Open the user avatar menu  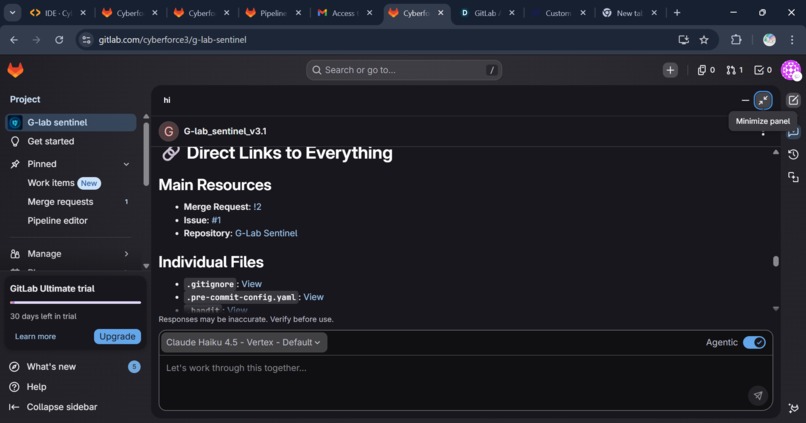[791, 70]
